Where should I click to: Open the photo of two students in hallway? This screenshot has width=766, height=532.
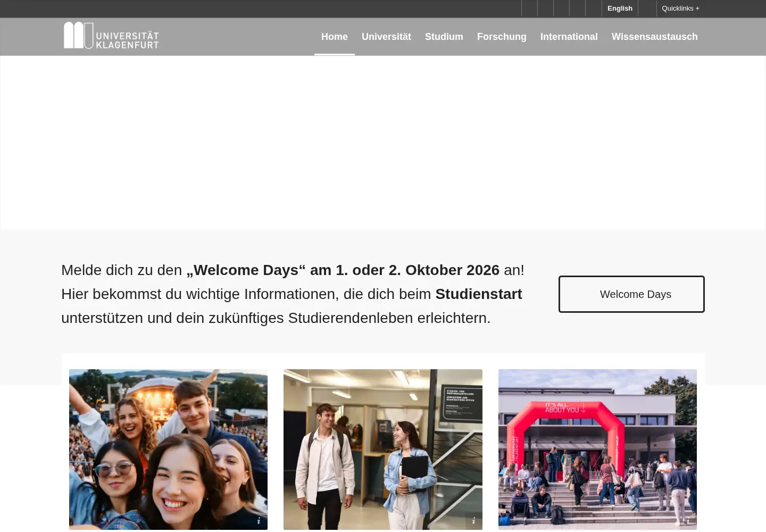point(383,450)
